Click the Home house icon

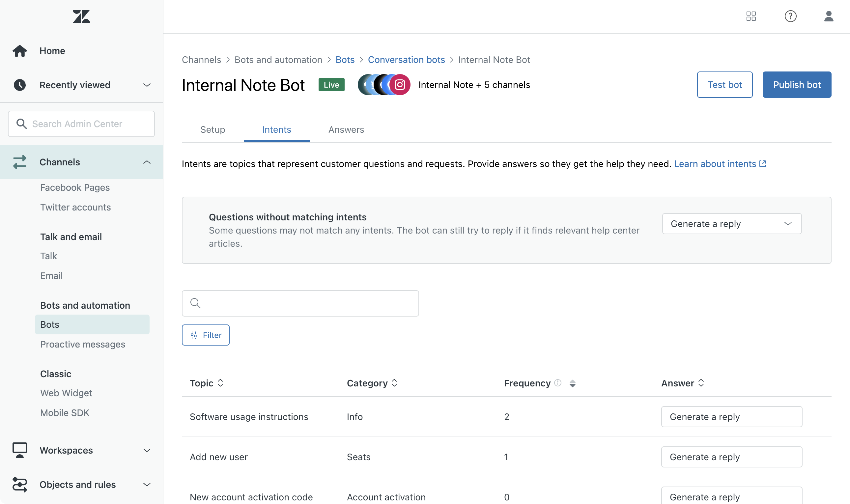click(x=20, y=51)
